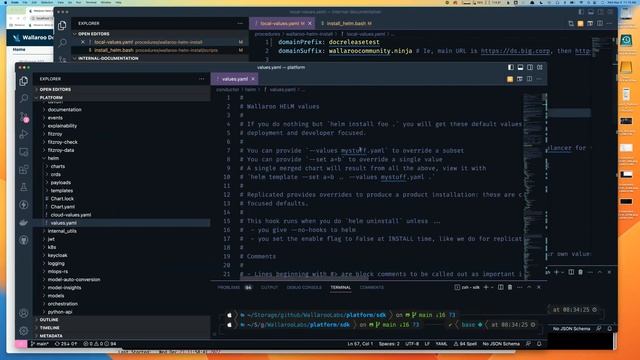The image size is (640, 360).
Task: Open the Accounts icon in the activity bar
Action: click(x=24, y=313)
